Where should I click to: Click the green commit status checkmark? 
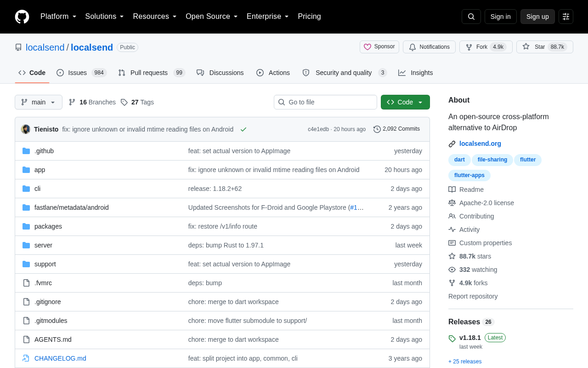(243, 129)
